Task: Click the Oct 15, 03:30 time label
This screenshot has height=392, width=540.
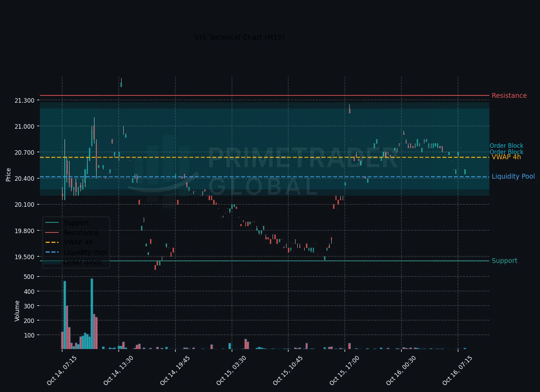Action: 231,370
